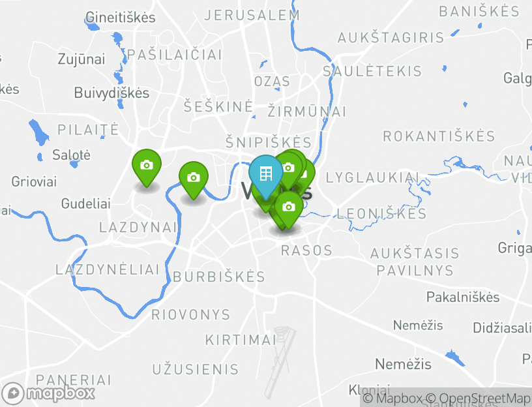Click the ROKANTIŠKĖS district label

(439, 136)
